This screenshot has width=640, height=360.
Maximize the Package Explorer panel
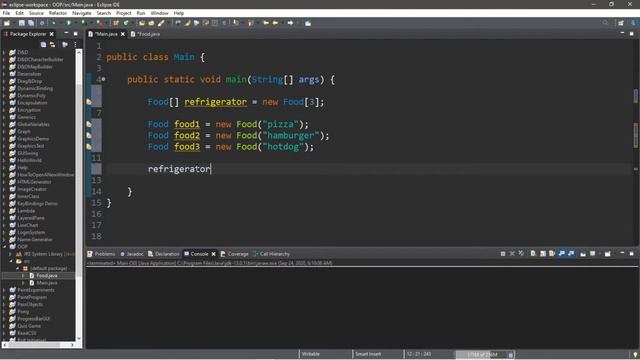point(76,33)
